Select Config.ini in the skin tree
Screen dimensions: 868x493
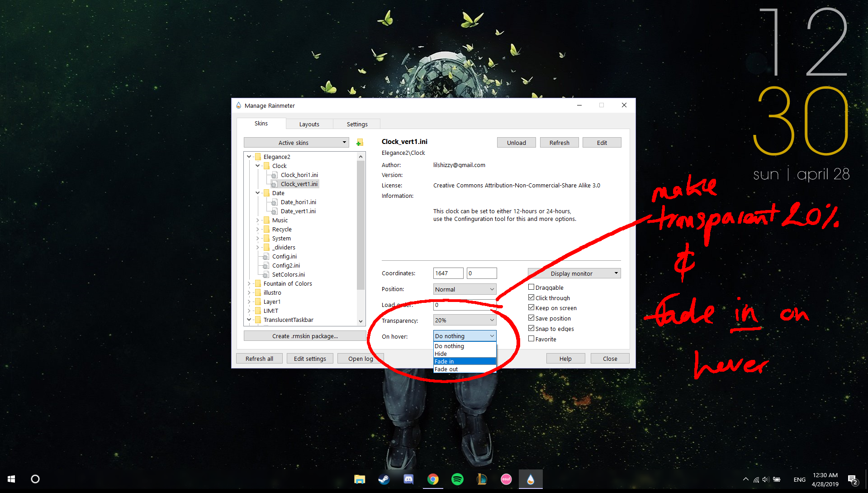pos(284,256)
